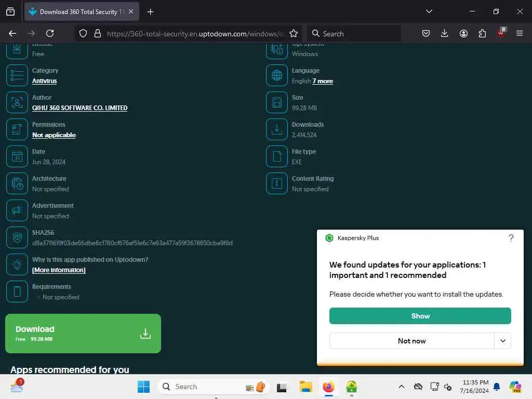Go back to previous page
The image size is (532, 399).
[12, 33]
